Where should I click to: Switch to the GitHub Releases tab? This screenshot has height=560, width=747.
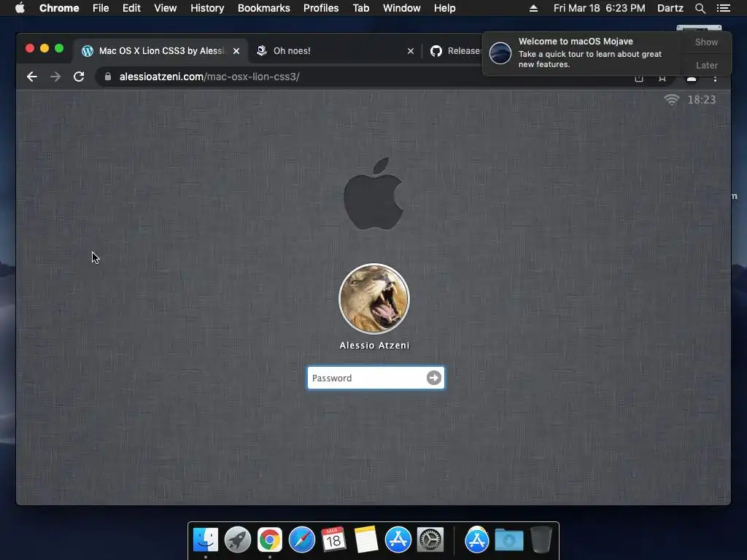(x=455, y=51)
